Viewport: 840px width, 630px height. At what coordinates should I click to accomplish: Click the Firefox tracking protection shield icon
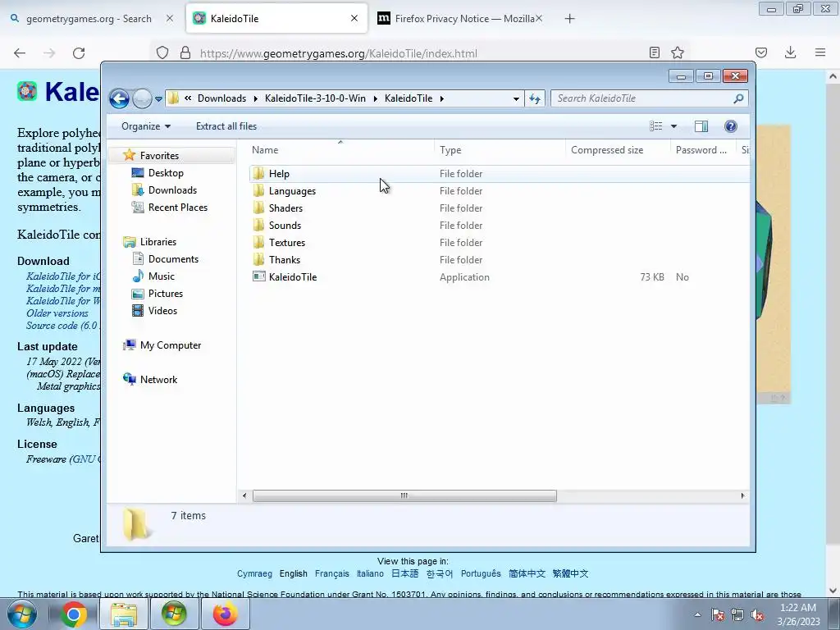(x=162, y=53)
